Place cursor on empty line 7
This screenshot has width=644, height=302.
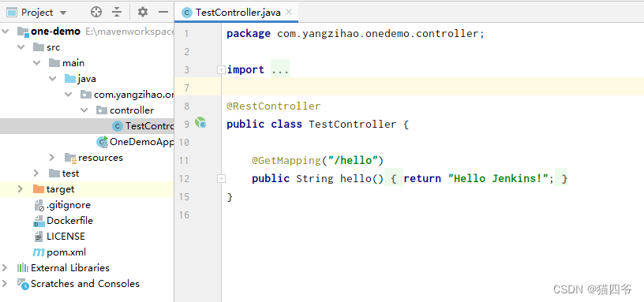click(x=432, y=87)
